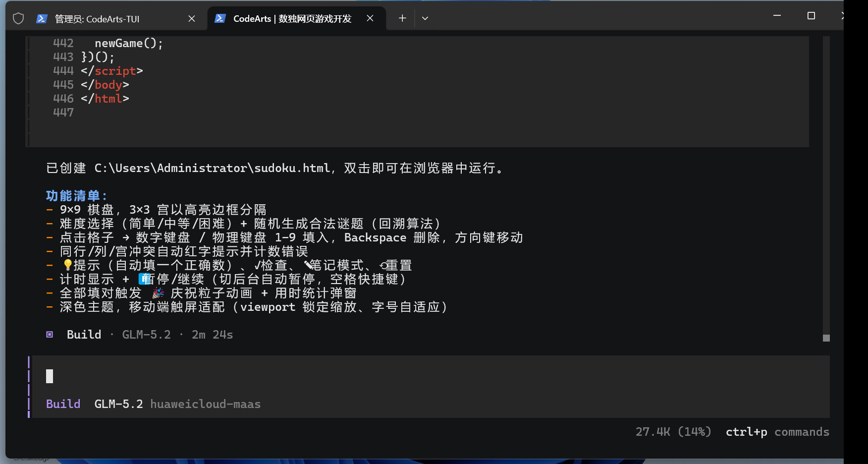Click the sudoku.html created message line
The height and width of the screenshot is (464, 868).
275,168
